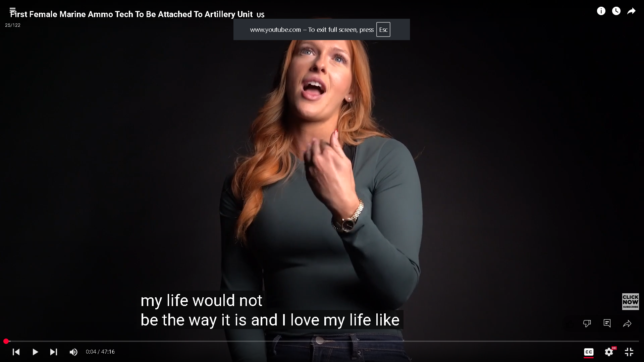644x362 pixels.
Task: Open the settings gear menu
Action: pyautogui.click(x=609, y=352)
